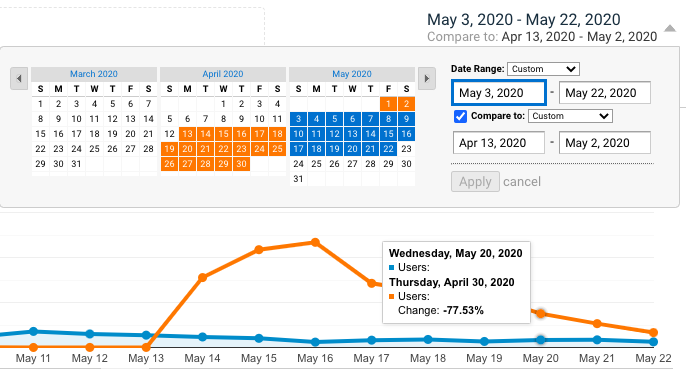Image resolution: width=686 pixels, height=369 pixels.
Task: Select the April 2020 month header
Action: pyautogui.click(x=223, y=74)
